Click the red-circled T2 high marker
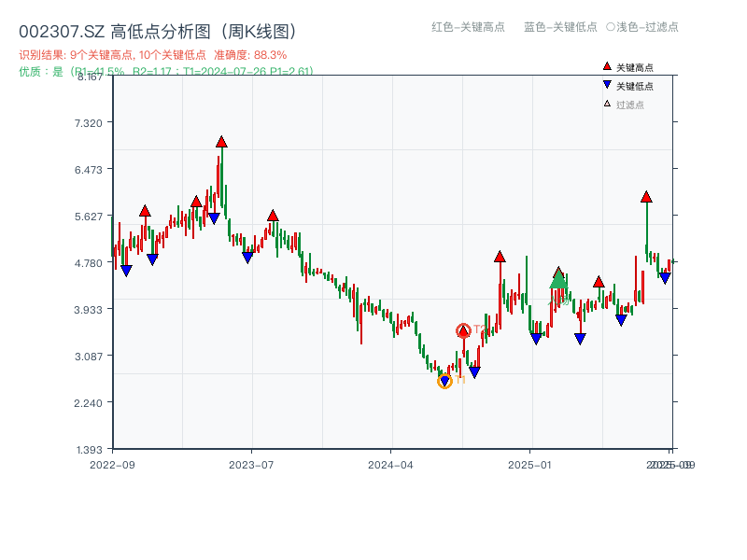747x560 pixels. [x=463, y=329]
